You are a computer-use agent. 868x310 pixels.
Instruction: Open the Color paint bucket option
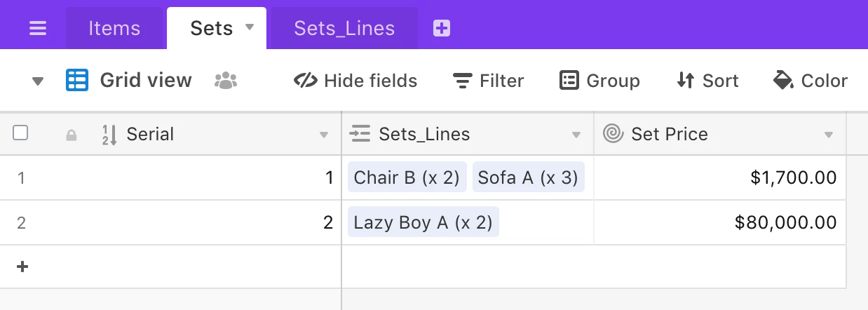(x=811, y=81)
